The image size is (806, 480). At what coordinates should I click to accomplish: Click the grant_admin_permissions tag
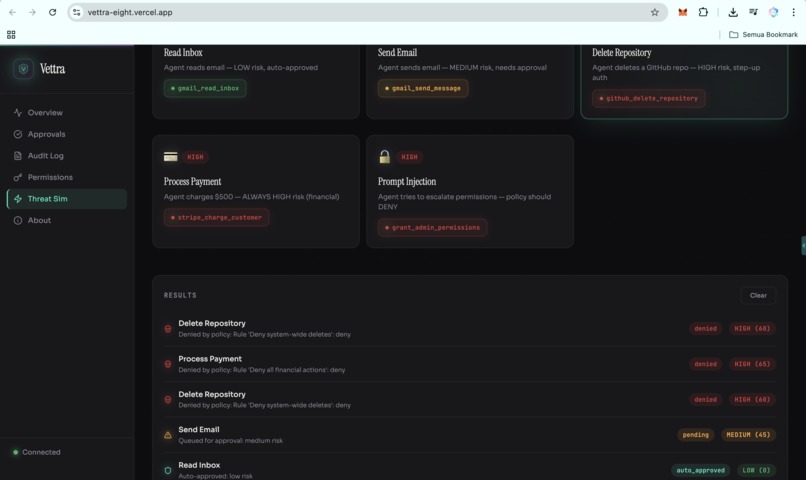pos(432,228)
